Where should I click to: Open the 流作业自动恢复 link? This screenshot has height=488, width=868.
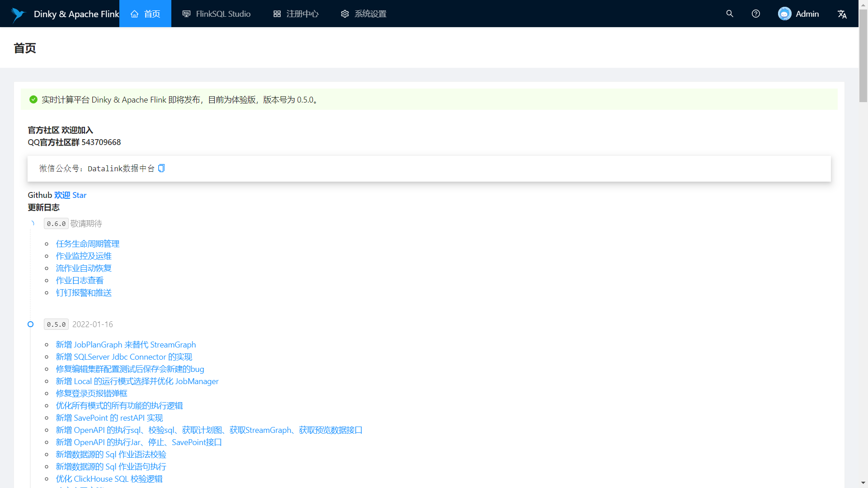tap(84, 268)
